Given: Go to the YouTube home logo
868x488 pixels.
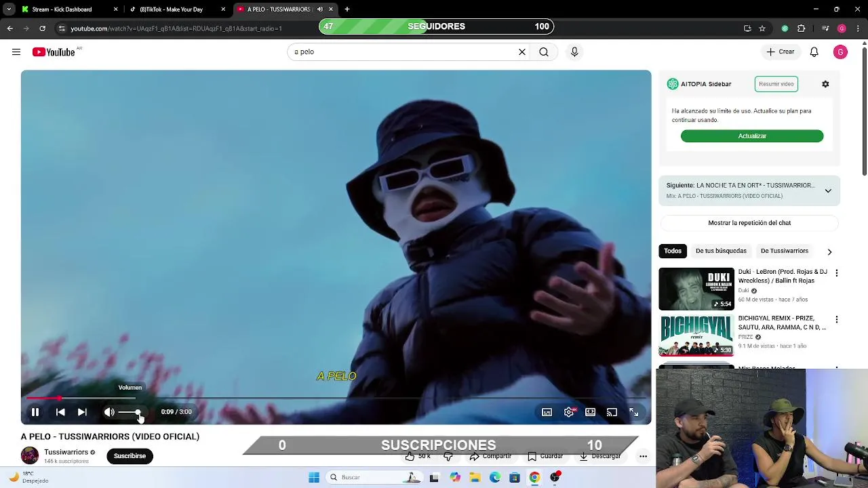Looking at the screenshot, I should coord(54,52).
